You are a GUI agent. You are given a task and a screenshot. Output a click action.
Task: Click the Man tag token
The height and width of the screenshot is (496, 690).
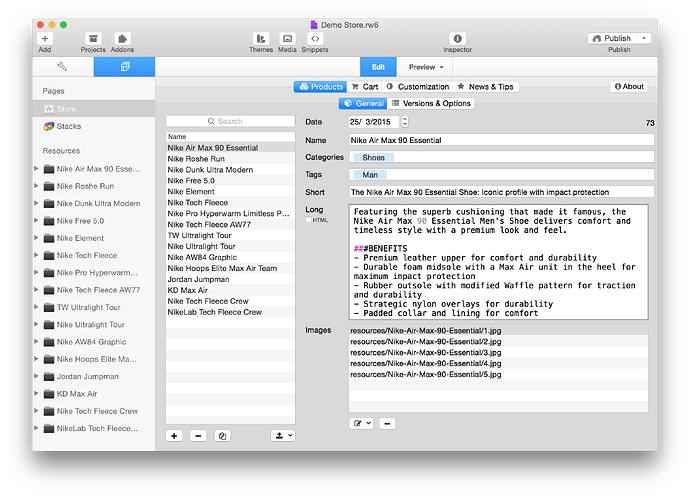click(370, 175)
